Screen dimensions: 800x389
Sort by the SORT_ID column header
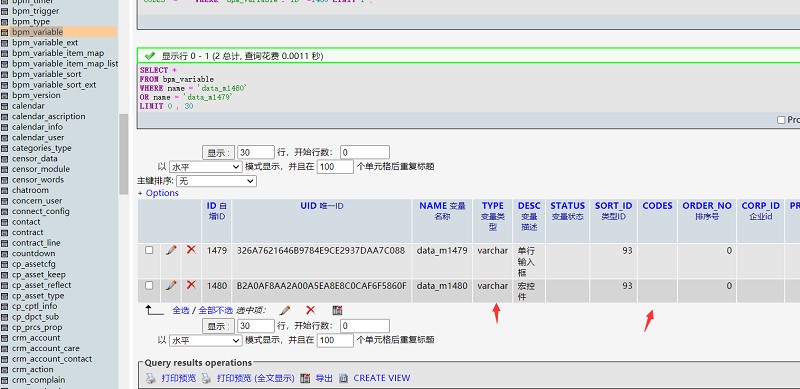click(613, 206)
